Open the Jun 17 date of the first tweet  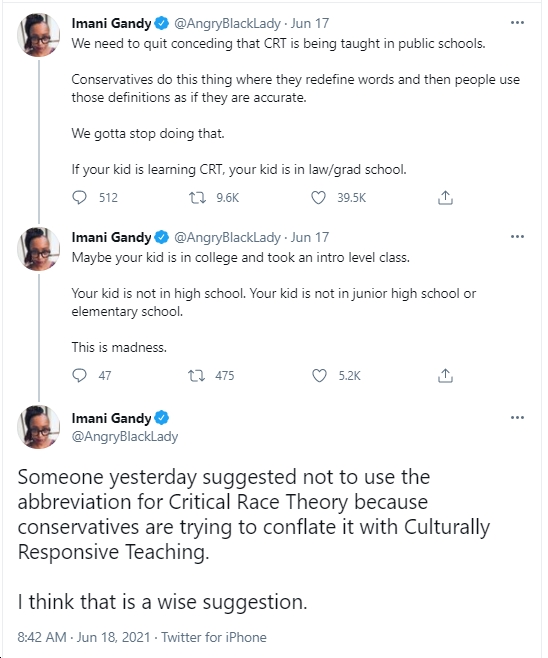point(310,23)
